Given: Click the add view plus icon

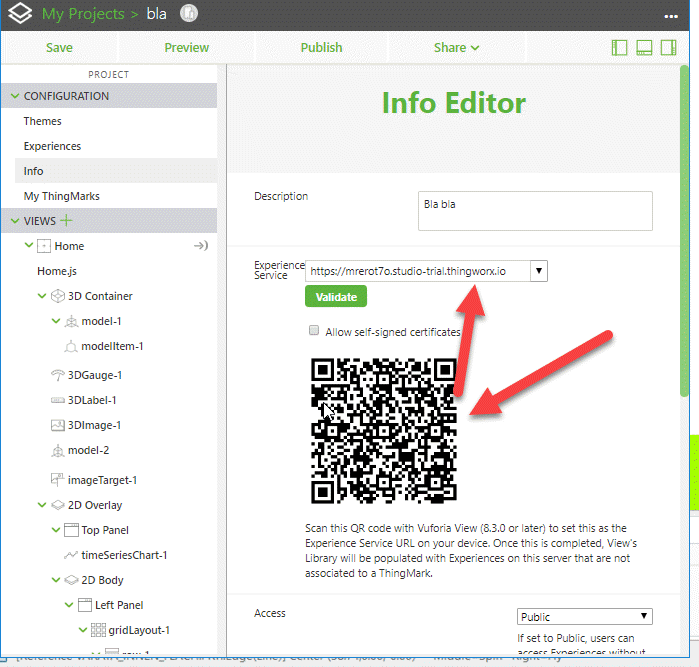Looking at the screenshot, I should pos(67,221).
